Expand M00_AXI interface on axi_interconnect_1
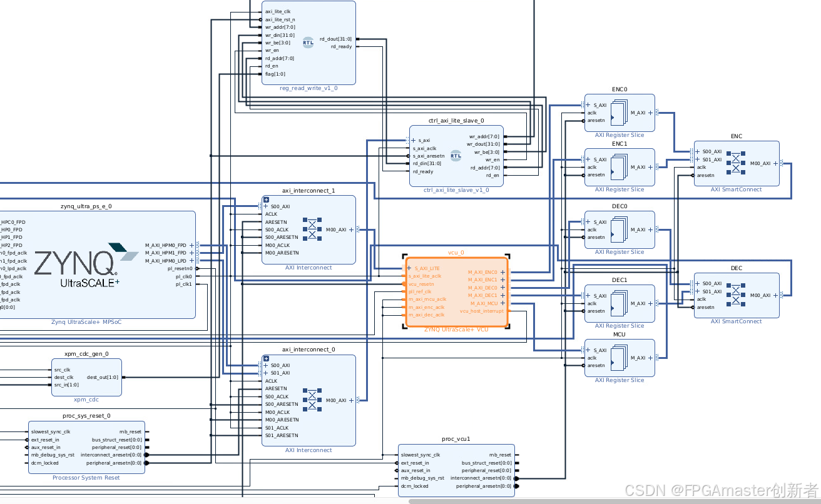 [x=351, y=229]
